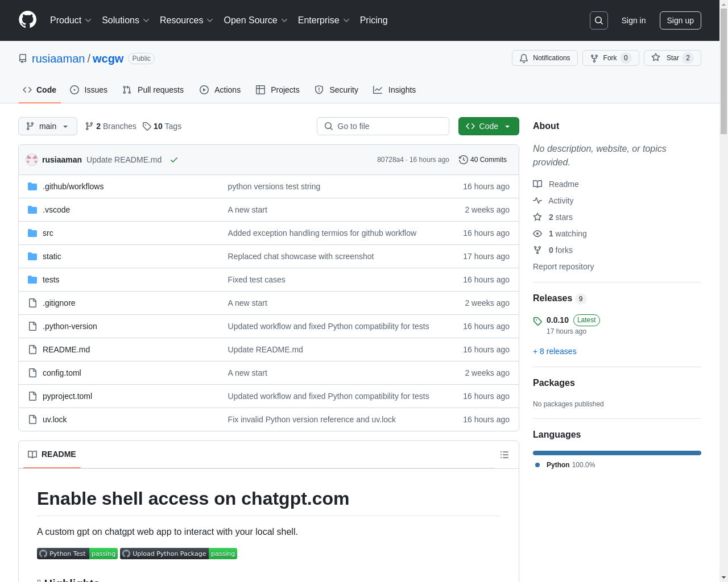Image resolution: width=728 pixels, height=582 pixels.
Task: Click the fork icon in Fork button
Action: coord(594,58)
